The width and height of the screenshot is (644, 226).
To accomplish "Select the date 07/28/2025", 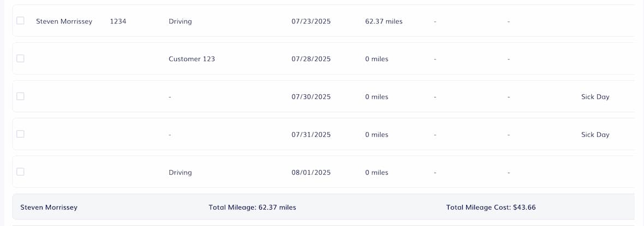I will point(311,59).
